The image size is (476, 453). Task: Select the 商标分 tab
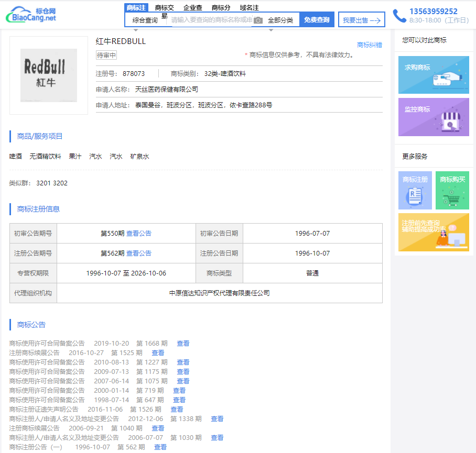[x=221, y=7]
